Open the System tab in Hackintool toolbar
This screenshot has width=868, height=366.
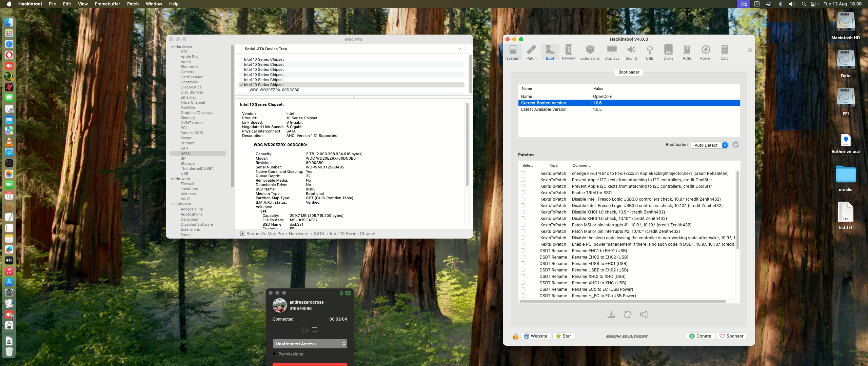[513, 53]
